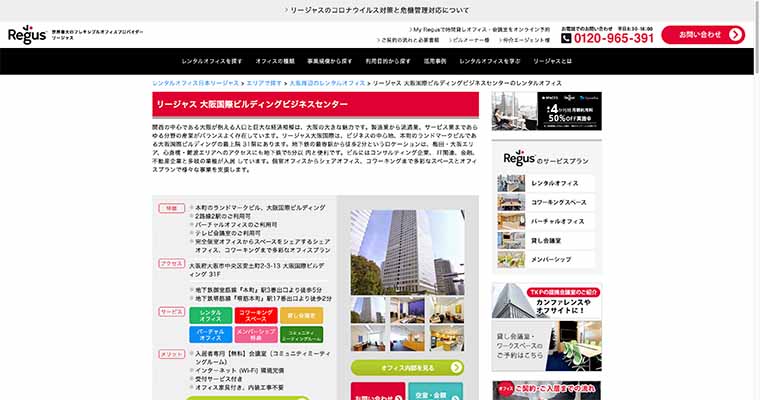Click the arrow icon on お問い合わせ button
This screenshot has width=760, height=400.
(x=735, y=35)
